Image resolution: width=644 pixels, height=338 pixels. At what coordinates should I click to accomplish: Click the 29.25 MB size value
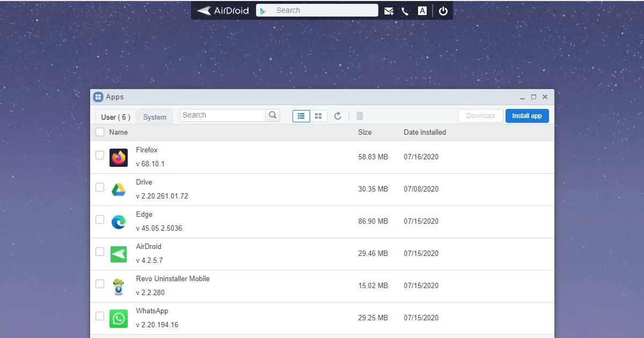pyautogui.click(x=373, y=318)
